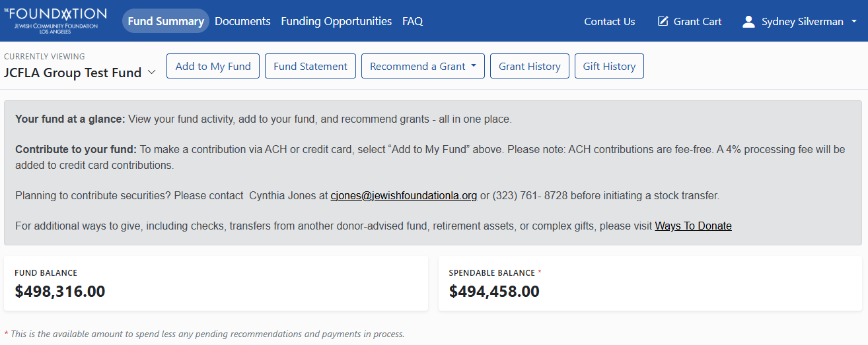Click the Spendable Balance amount card

click(651, 284)
